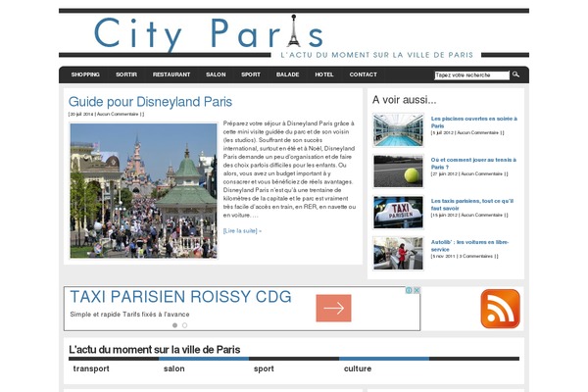588x392 pixels.
Task: Open the Hotel menu item
Action: pyautogui.click(x=324, y=74)
